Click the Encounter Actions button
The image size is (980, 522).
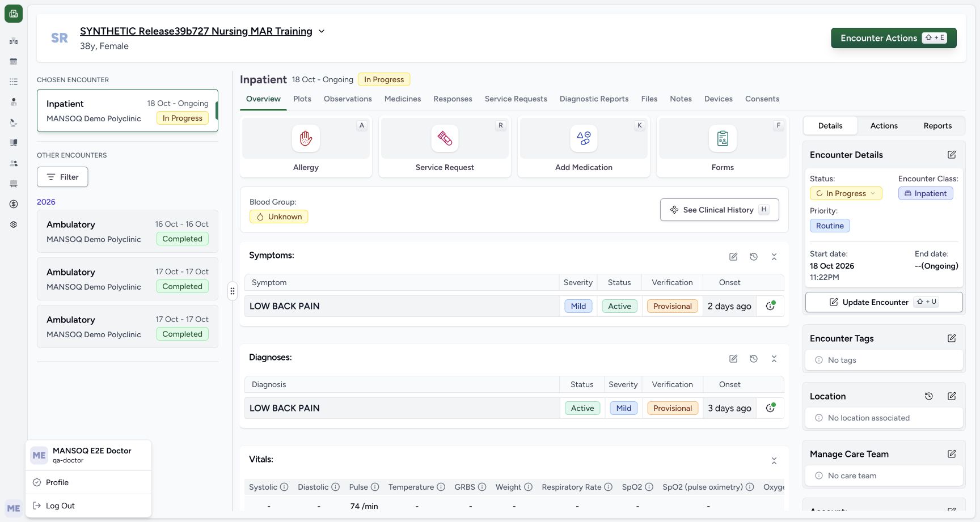tap(894, 38)
